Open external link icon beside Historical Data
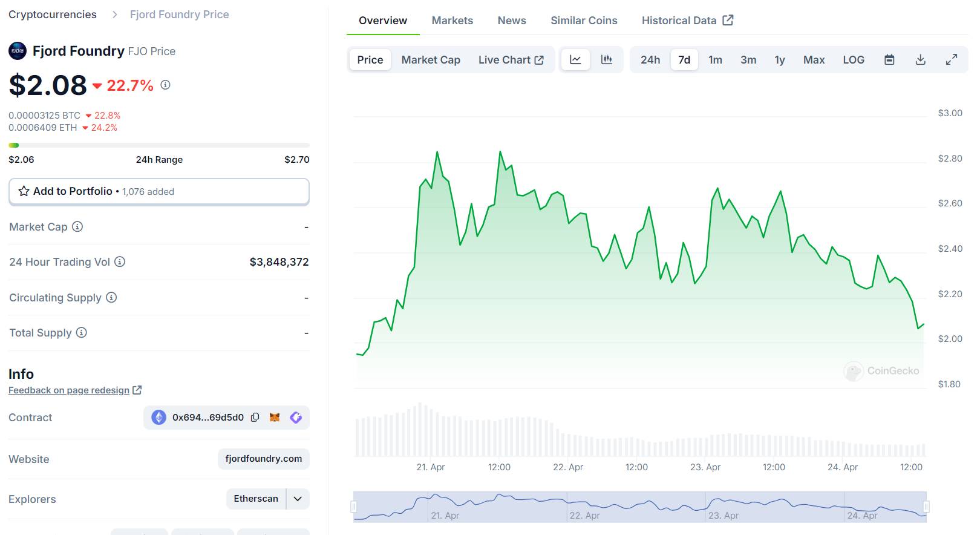This screenshot has height=535, width=980. tap(728, 20)
